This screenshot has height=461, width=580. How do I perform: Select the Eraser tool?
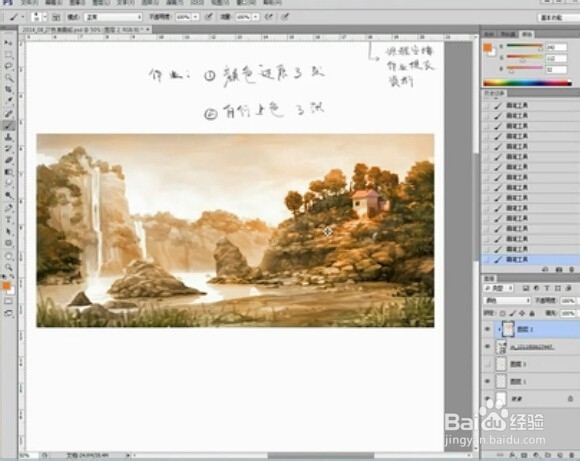pos(8,160)
